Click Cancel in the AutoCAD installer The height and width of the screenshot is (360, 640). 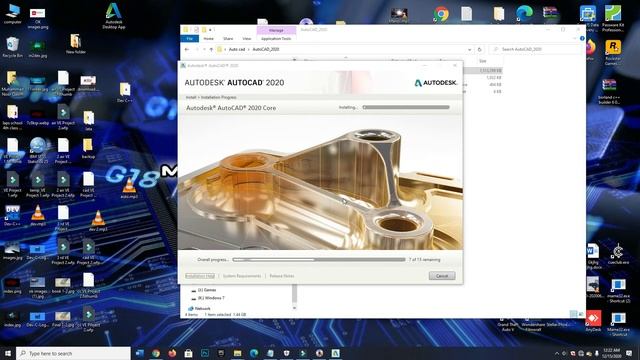coord(442,276)
